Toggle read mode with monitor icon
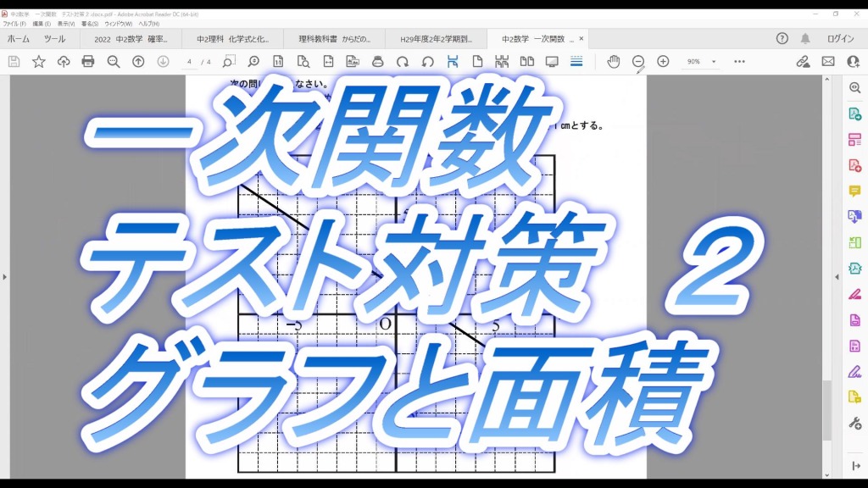This screenshot has width=868, height=488. click(552, 62)
